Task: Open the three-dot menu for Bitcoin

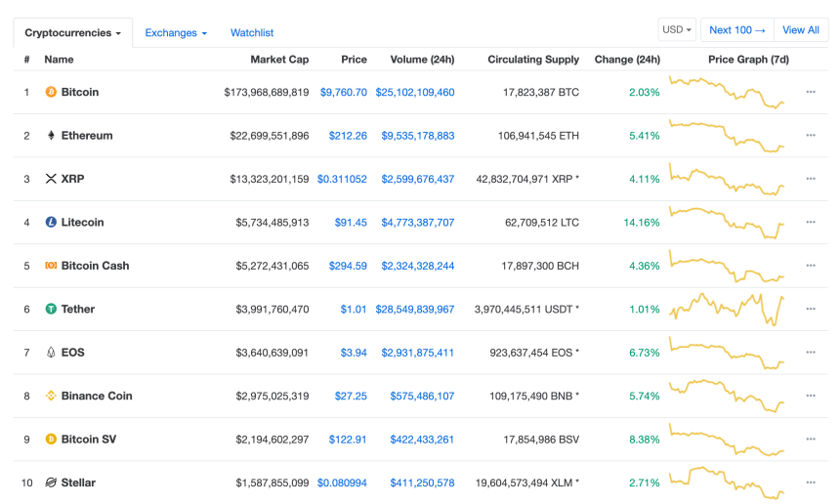Action: click(811, 92)
